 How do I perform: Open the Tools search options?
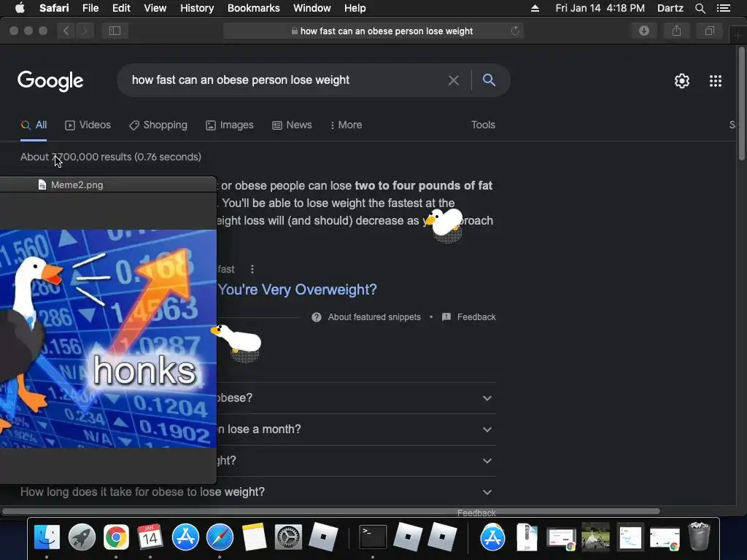[483, 125]
